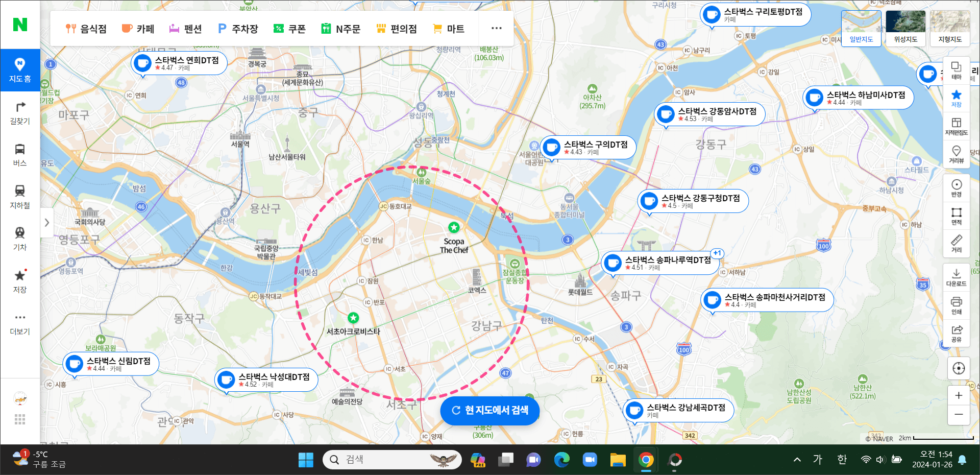980x475 pixels.
Task: Select the 반경 radius tool
Action: coord(957,188)
